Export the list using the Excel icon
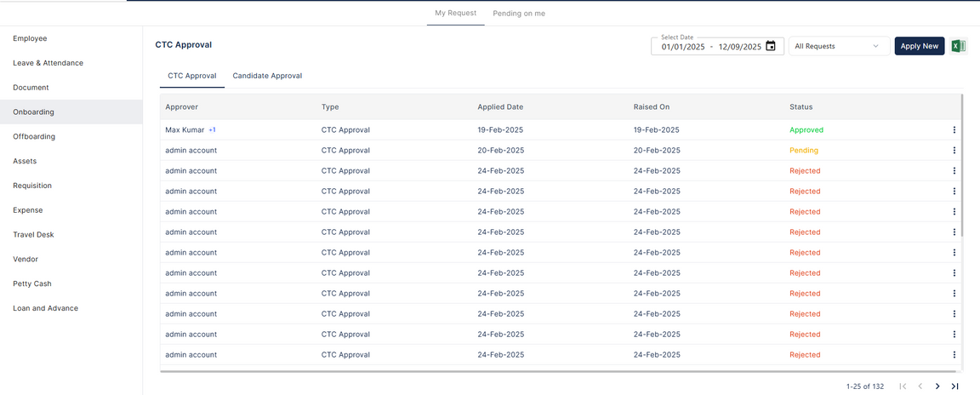 958,46
